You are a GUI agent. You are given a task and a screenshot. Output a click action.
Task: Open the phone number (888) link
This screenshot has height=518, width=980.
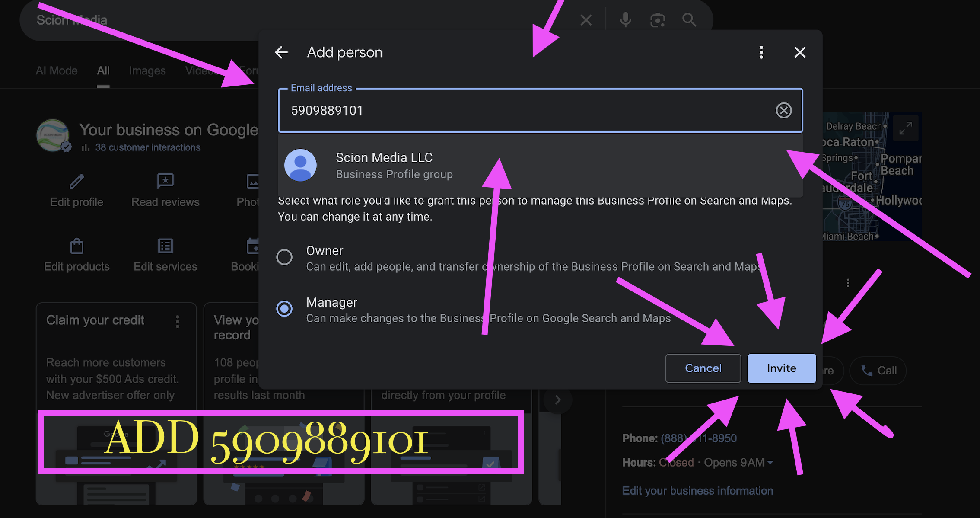pyautogui.click(x=699, y=438)
